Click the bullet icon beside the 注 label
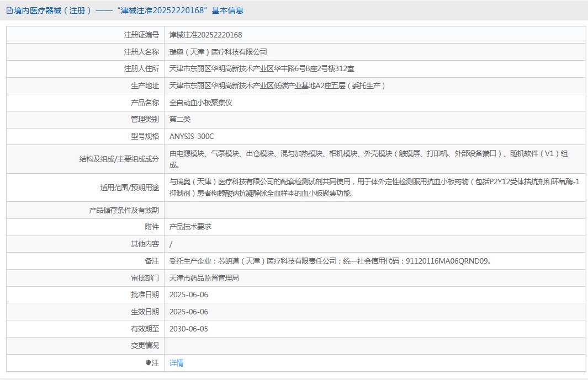 [x=148, y=363]
